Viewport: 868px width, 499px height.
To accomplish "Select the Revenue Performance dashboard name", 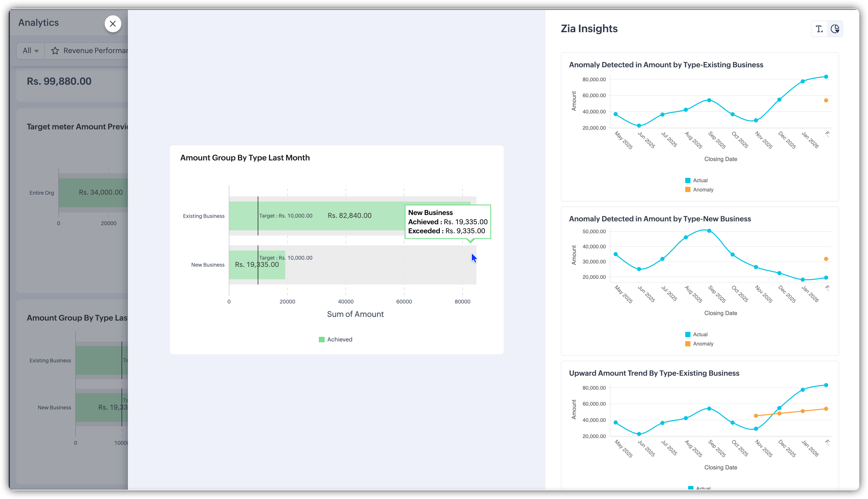I will click(95, 51).
